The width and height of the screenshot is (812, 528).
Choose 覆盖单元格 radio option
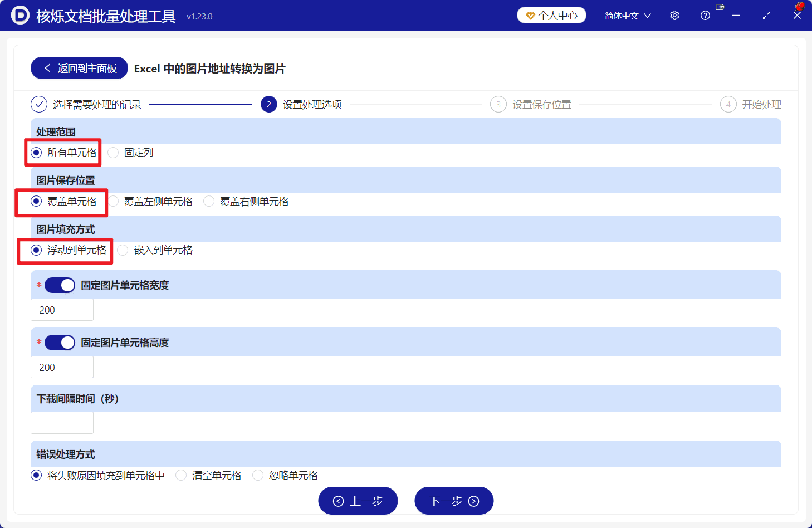point(63,201)
